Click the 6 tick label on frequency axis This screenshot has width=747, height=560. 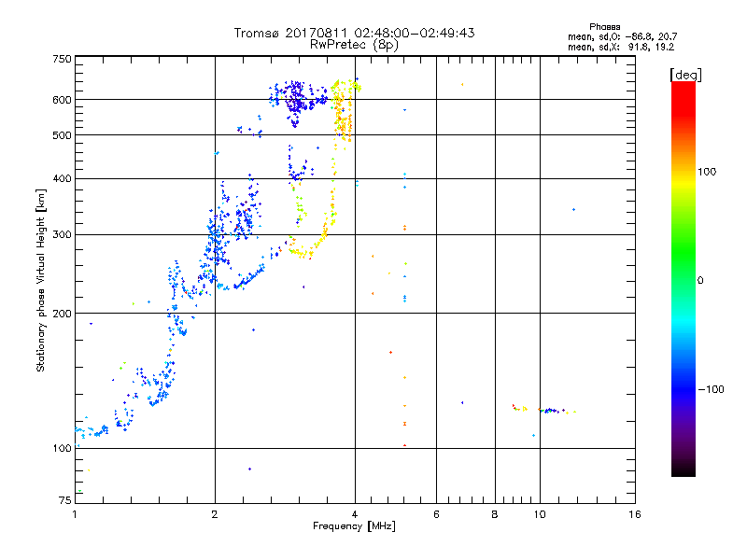coord(436,515)
